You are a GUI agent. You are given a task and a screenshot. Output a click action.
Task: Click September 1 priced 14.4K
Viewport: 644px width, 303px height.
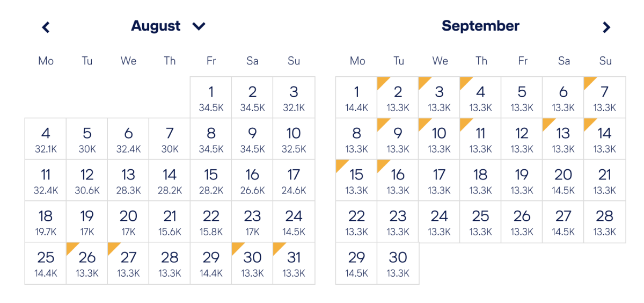[x=356, y=97]
